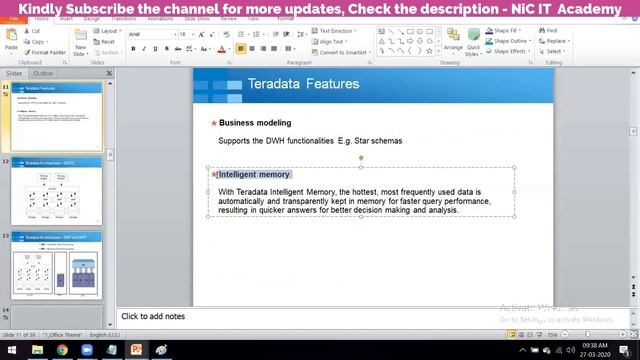Screen dimensions: 640x360
Task: Switch to the Slide Show ribbon tab
Action: coord(197,19)
